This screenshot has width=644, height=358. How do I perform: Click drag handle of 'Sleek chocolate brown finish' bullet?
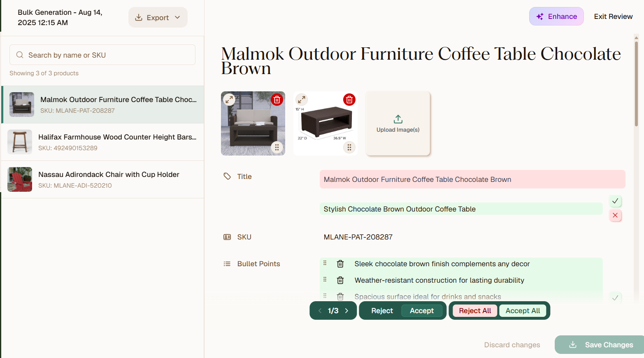coord(325,263)
